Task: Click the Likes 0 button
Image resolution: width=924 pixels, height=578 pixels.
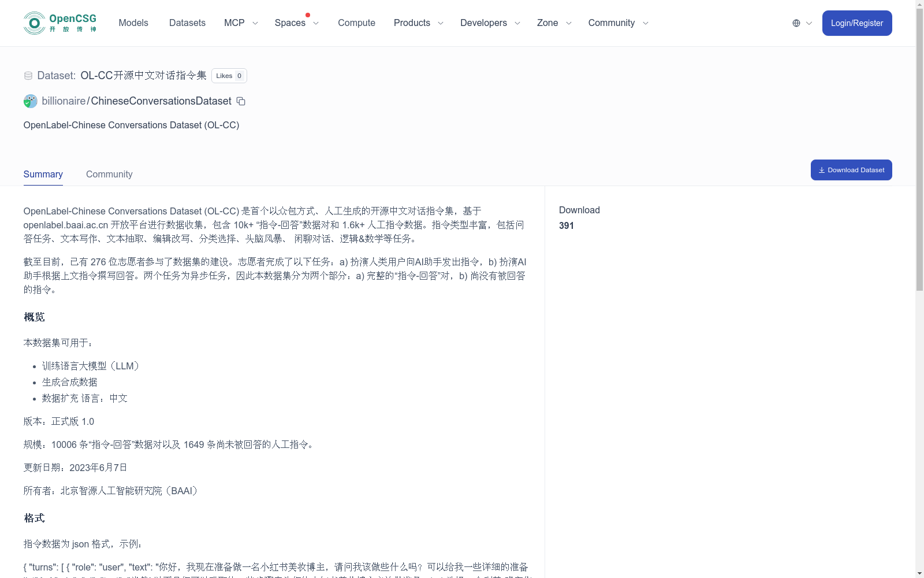Action: coord(229,76)
